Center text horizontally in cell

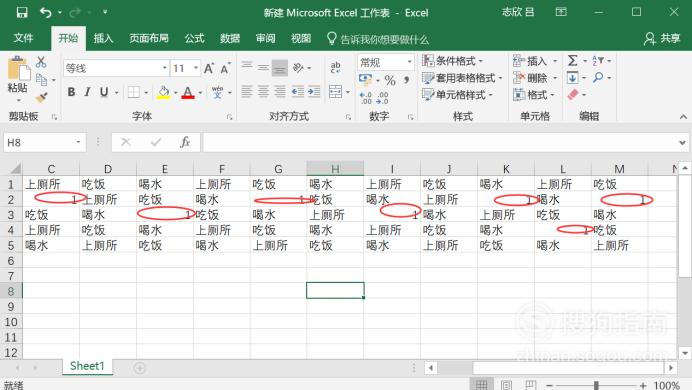pos(263,92)
